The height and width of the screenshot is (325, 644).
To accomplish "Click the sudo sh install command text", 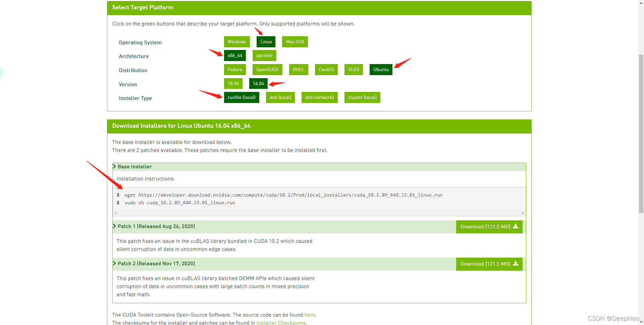I will pos(180,203).
